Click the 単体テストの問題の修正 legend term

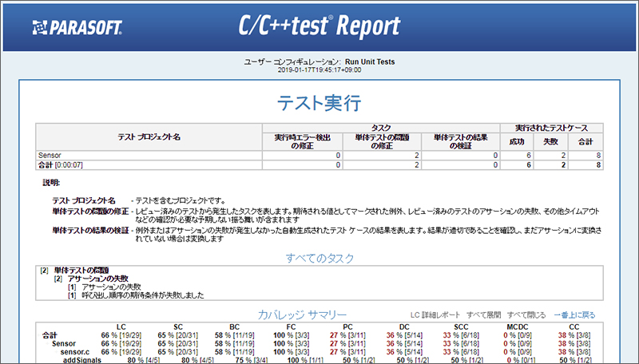(x=90, y=212)
